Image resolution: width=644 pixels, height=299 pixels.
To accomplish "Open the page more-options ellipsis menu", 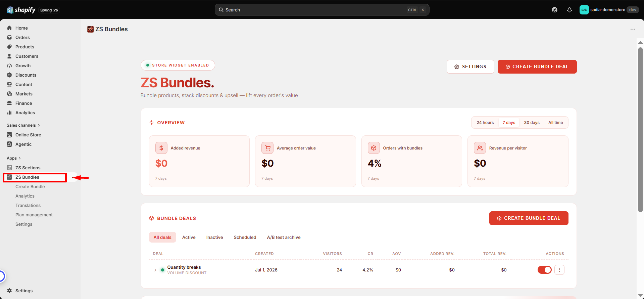I will tap(633, 29).
